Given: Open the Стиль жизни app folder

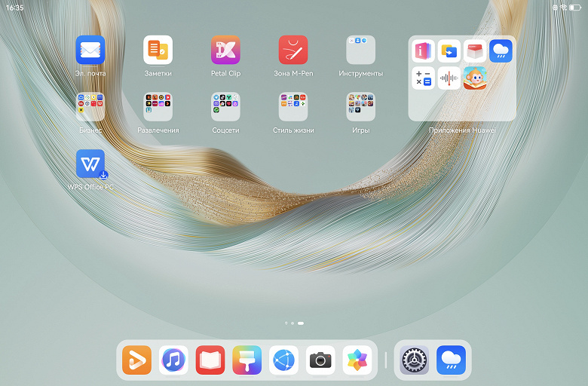Looking at the screenshot, I should click(293, 107).
